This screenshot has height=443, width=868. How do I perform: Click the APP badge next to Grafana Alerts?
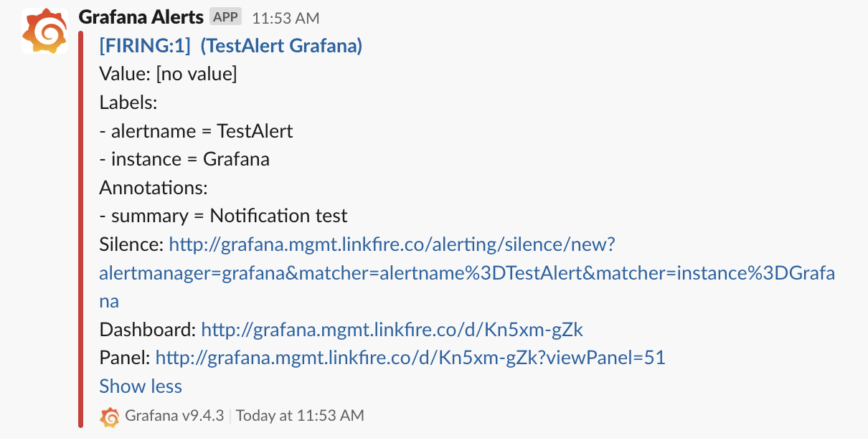click(x=225, y=16)
